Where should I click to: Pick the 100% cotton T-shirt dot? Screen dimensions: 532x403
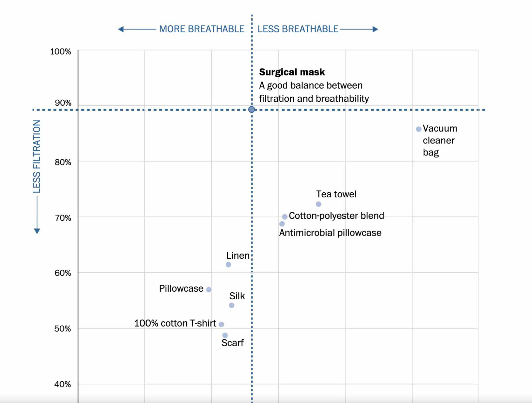point(221,324)
